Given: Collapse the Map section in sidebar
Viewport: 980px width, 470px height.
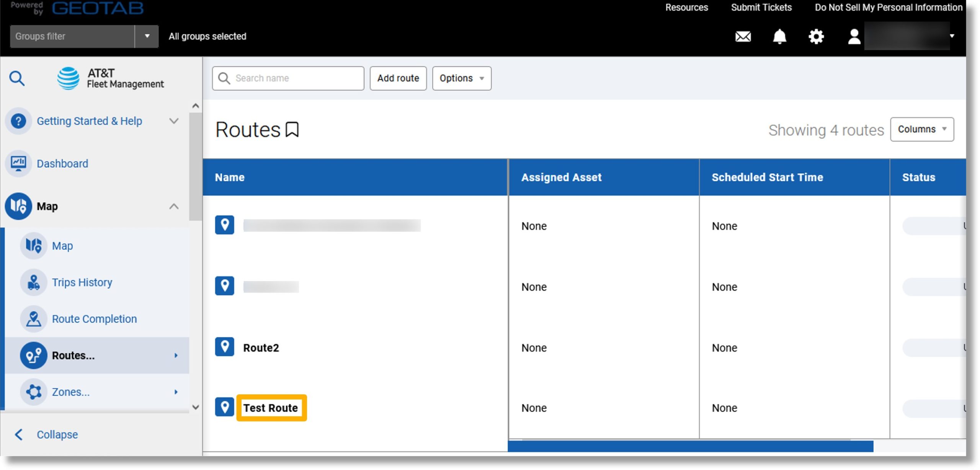Looking at the screenshot, I should 174,207.
